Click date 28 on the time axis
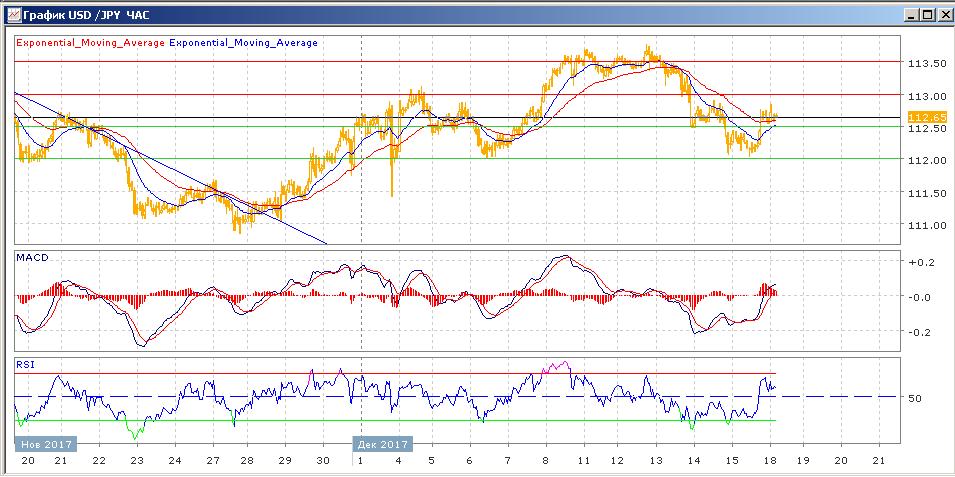This screenshot has width=955, height=477. point(247,461)
